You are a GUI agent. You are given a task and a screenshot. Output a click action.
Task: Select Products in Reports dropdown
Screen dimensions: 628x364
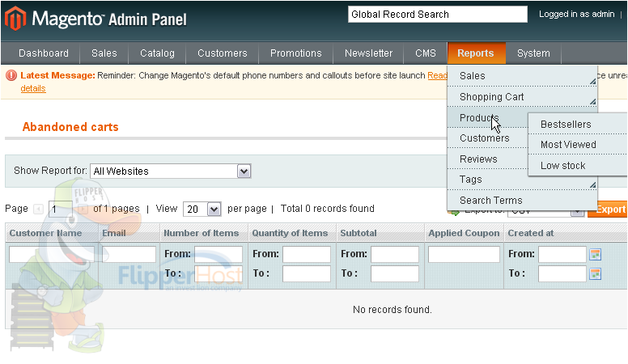click(488, 118)
